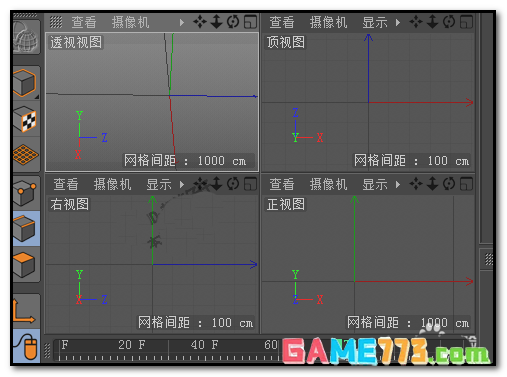
Task: Open 显示 menu in front view panel
Action: (375, 184)
